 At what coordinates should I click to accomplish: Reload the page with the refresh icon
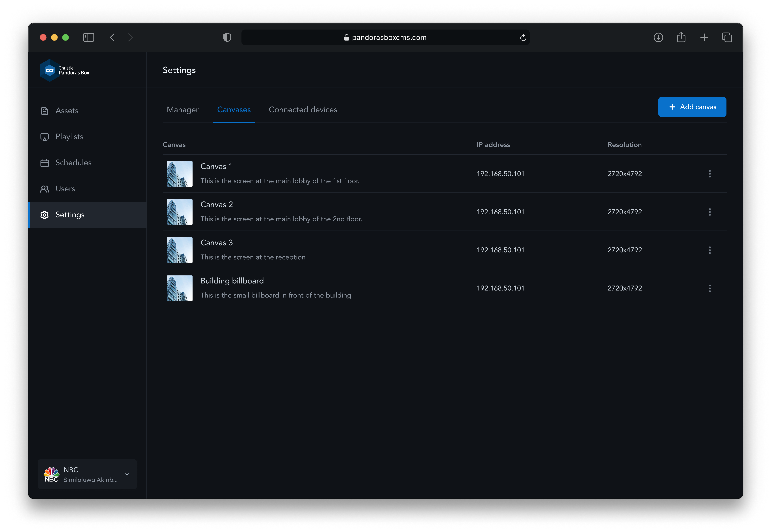pyautogui.click(x=523, y=38)
